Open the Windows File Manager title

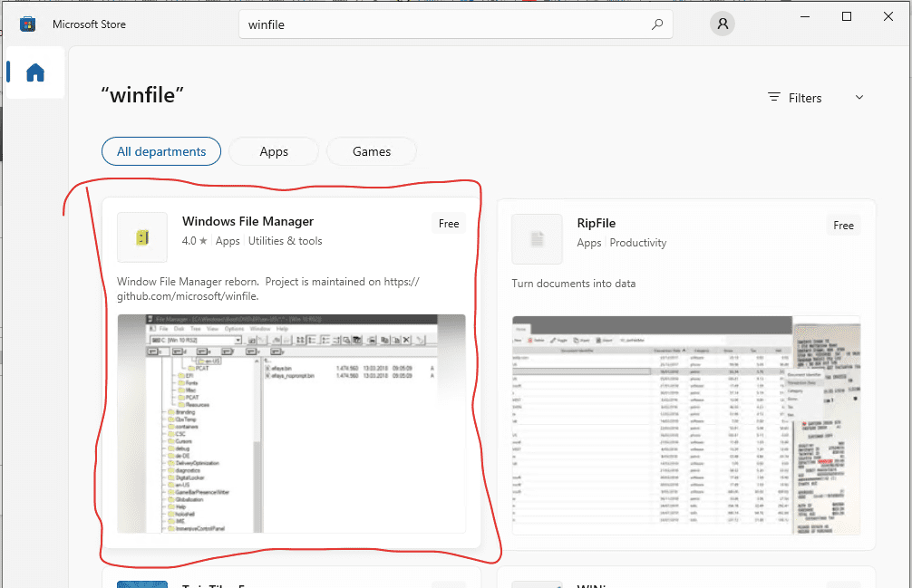[247, 221]
